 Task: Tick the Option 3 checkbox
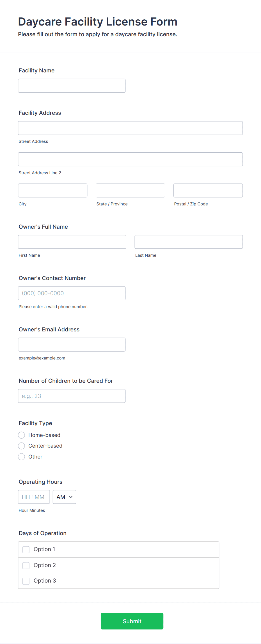26,581
